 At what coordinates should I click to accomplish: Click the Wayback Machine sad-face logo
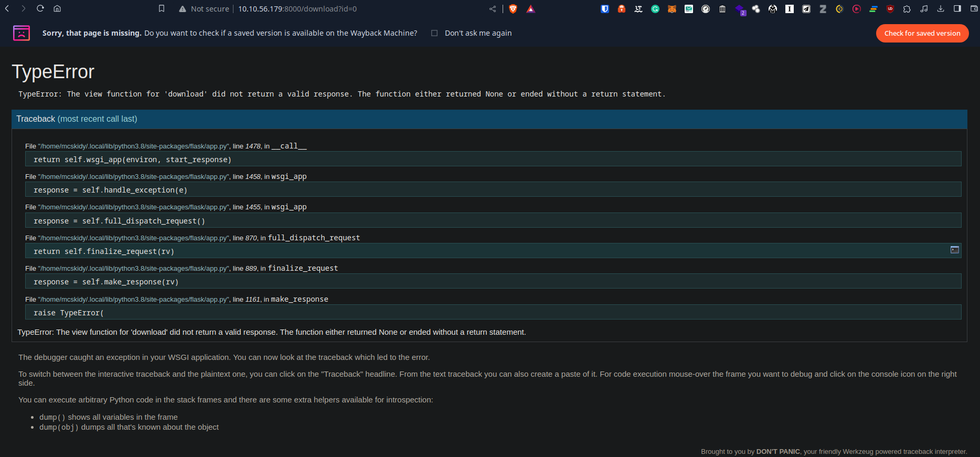point(22,33)
